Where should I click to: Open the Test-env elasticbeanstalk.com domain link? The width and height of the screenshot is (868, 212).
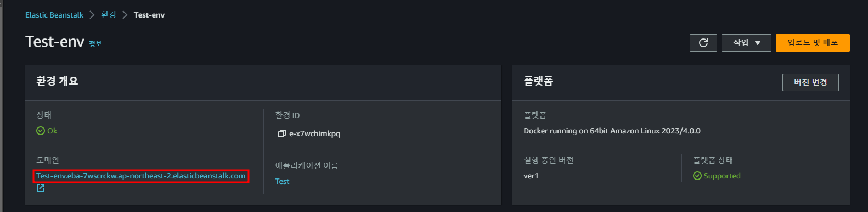click(140, 176)
